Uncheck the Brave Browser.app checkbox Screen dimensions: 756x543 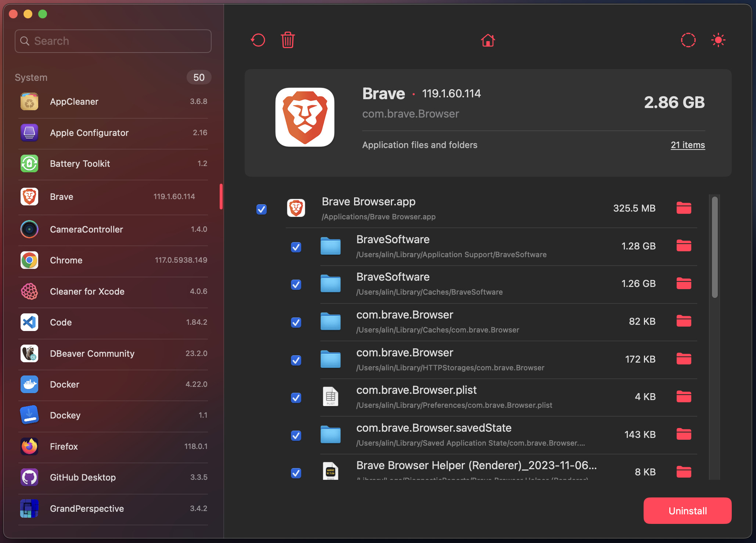click(x=261, y=209)
